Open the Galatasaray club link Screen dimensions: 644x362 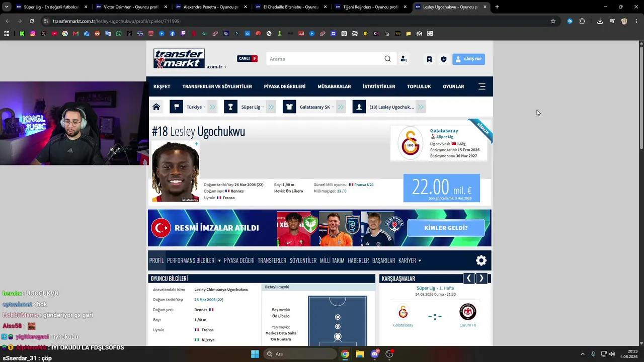click(444, 131)
